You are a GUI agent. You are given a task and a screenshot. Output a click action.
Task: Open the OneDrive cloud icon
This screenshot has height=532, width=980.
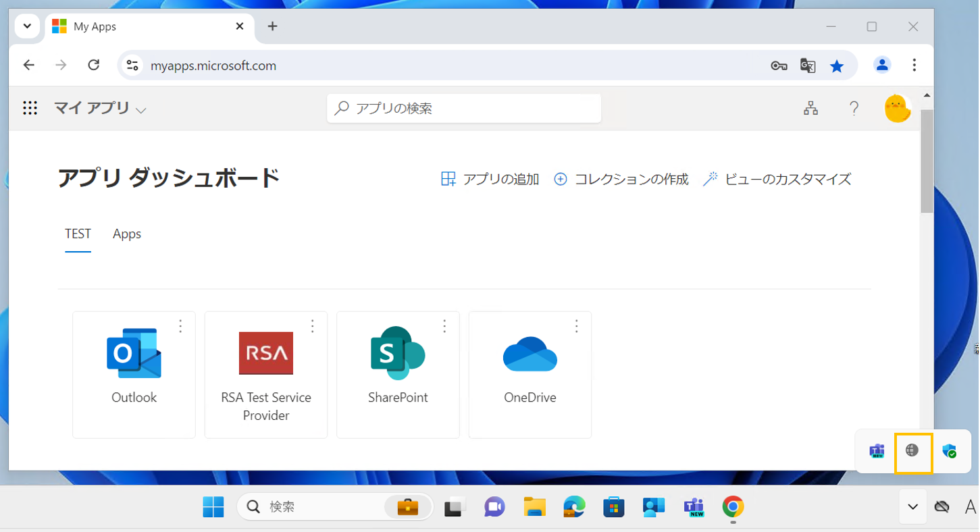(x=530, y=354)
